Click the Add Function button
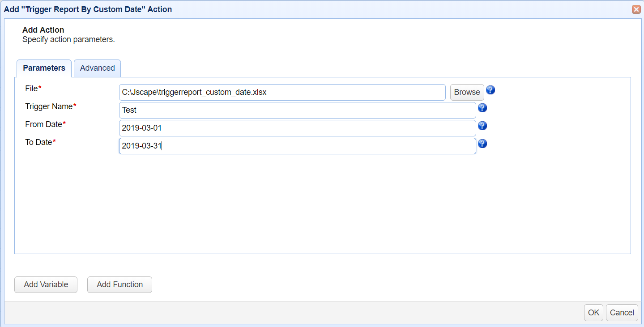This screenshot has width=644, height=327. point(119,285)
